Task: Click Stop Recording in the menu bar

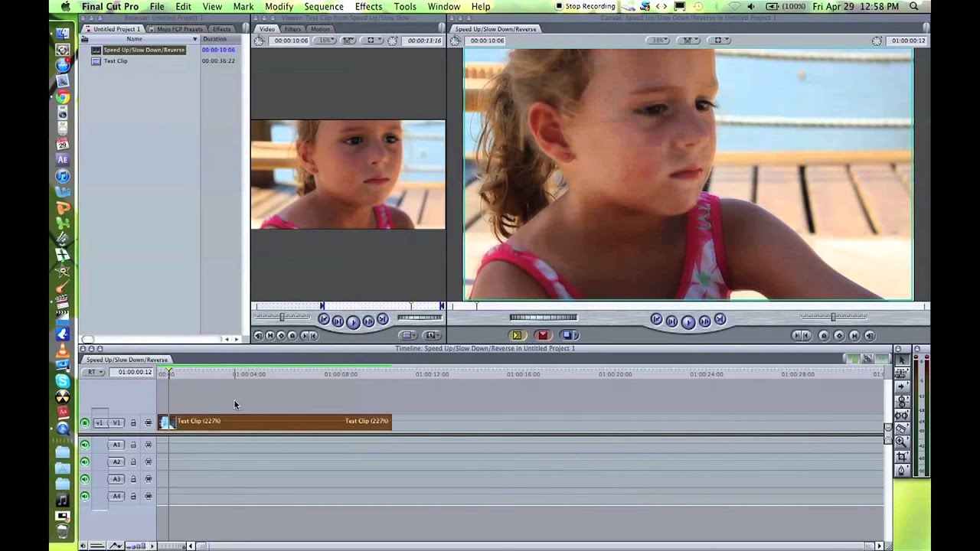Action: click(585, 7)
